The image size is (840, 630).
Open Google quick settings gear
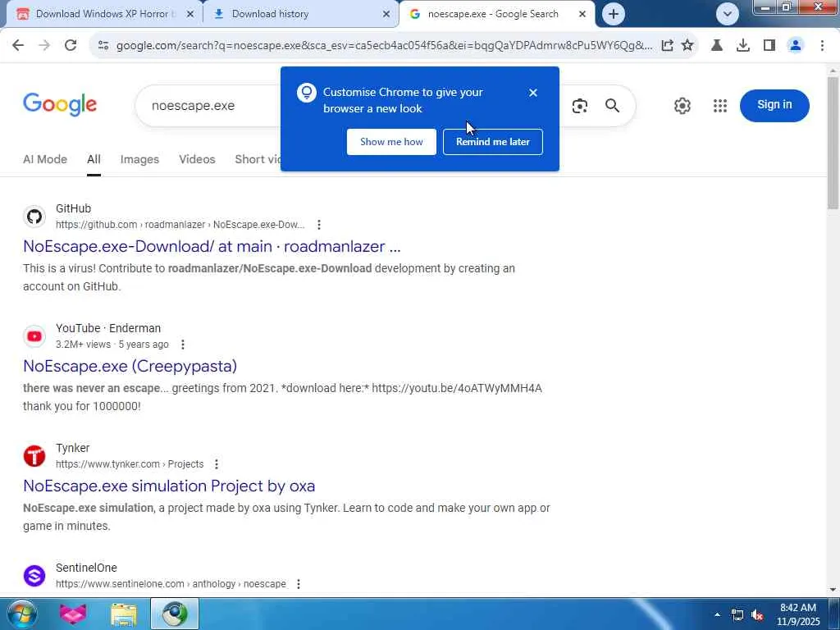click(x=682, y=106)
